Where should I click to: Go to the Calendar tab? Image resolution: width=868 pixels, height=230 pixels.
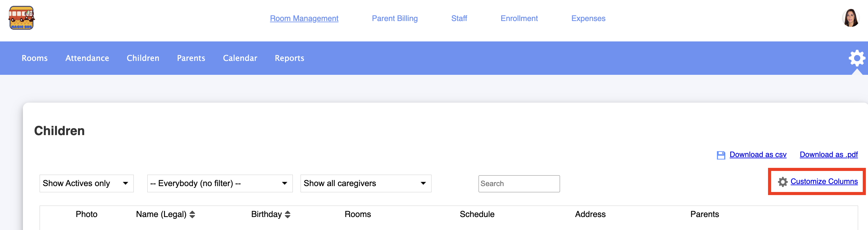240,58
